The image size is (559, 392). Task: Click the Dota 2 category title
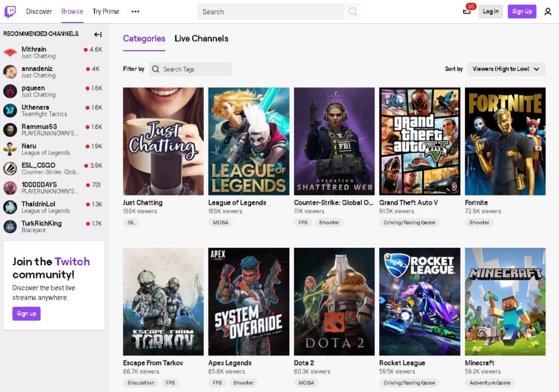[304, 363]
